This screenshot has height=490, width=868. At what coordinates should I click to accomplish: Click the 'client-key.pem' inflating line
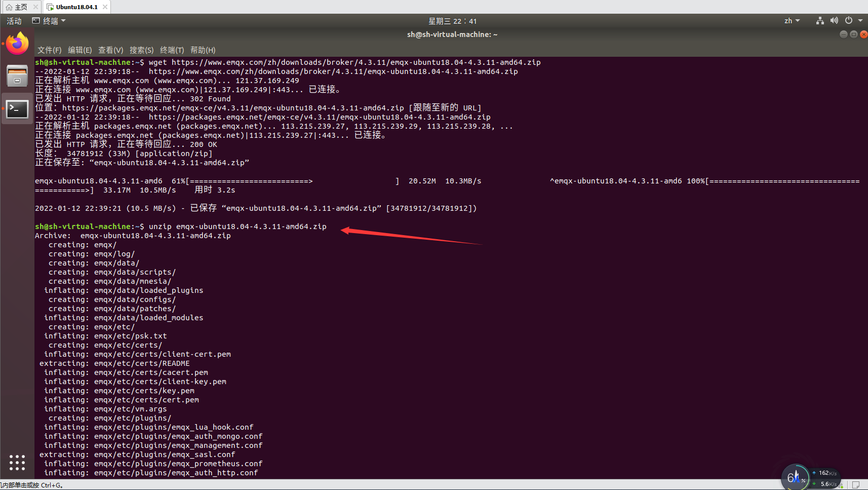click(135, 382)
